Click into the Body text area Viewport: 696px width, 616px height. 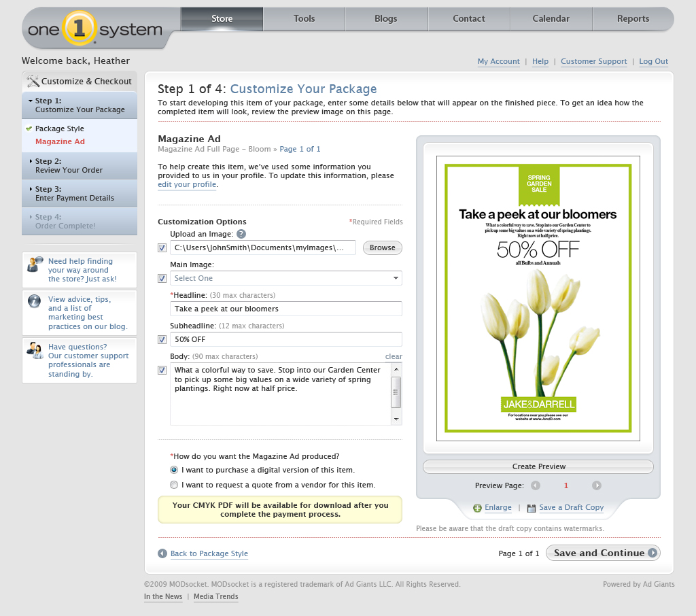click(280, 394)
